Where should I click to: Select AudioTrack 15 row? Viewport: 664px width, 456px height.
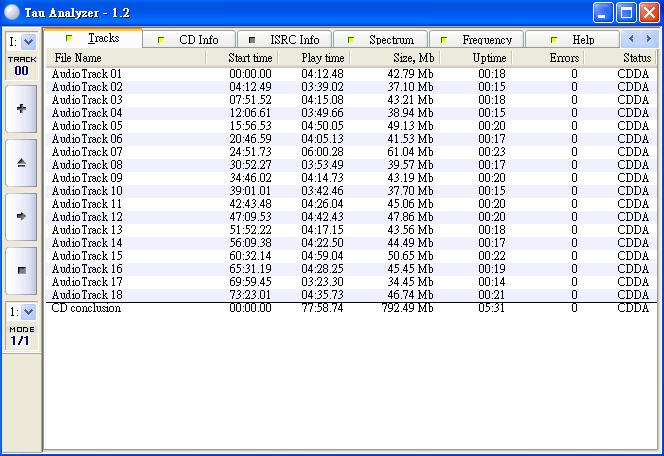351,256
